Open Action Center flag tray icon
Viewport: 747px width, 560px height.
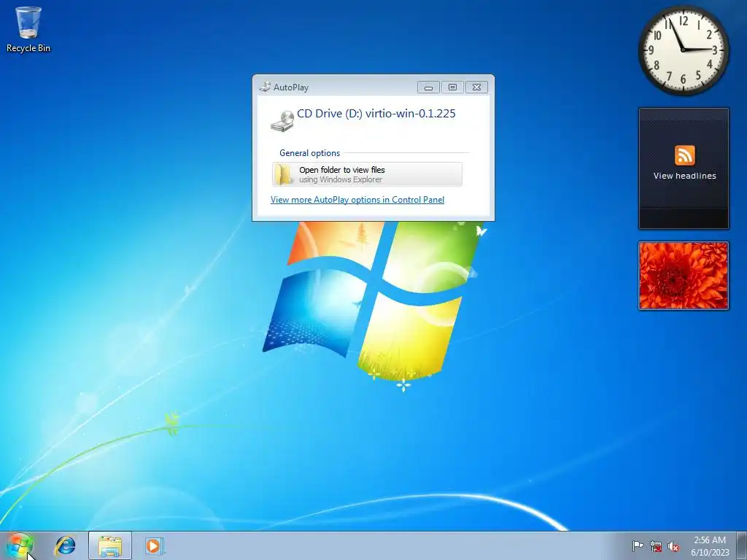[x=638, y=546]
